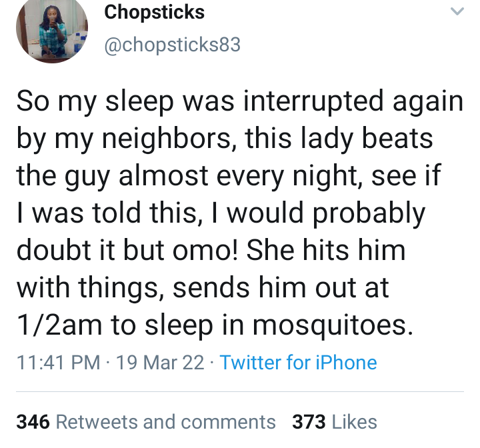Select the 19 Mar 22 date
The image size is (480, 448).
click(159, 362)
